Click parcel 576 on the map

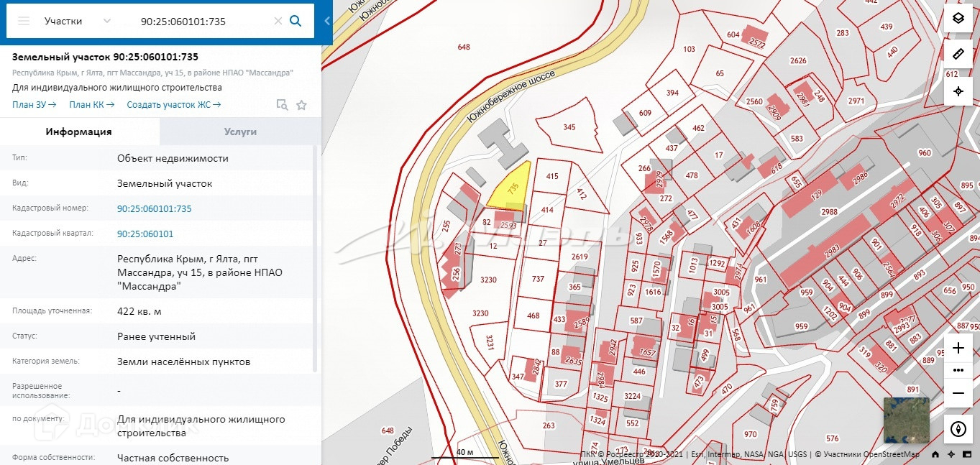[x=832, y=438]
